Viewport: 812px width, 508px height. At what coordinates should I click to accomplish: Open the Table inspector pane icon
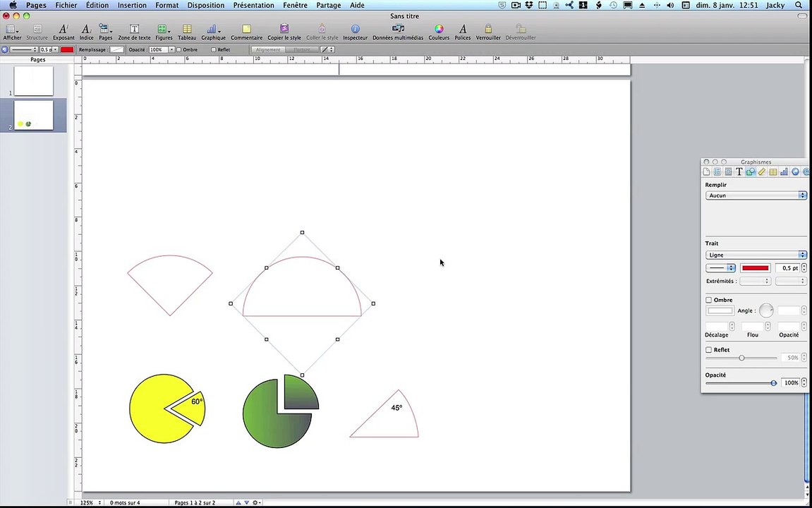click(772, 172)
